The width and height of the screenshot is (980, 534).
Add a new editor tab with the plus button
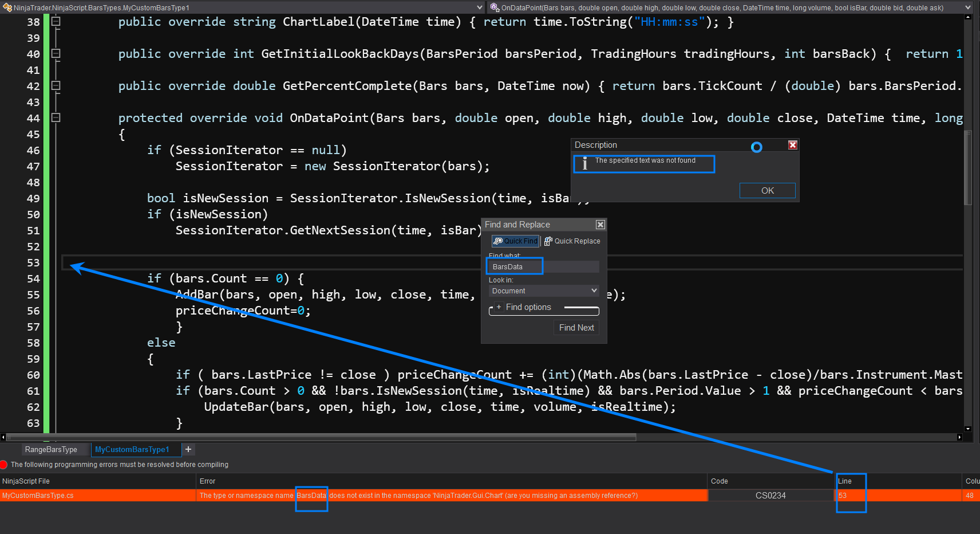(188, 450)
